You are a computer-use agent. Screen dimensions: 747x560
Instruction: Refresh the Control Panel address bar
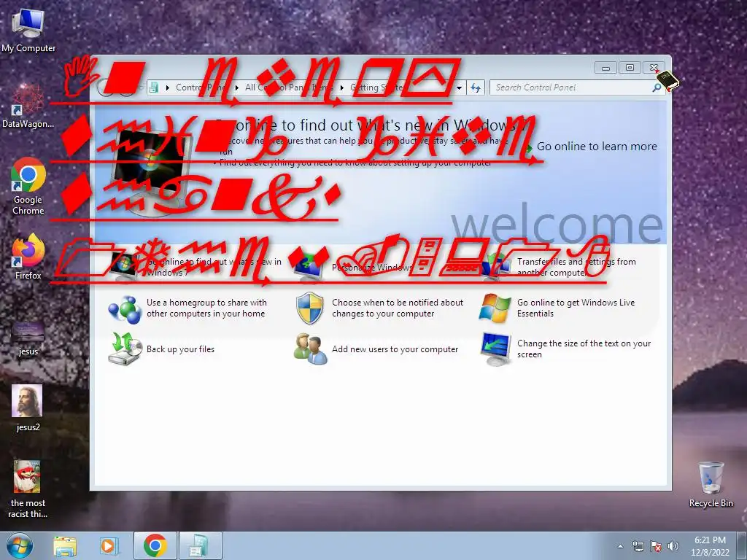(x=476, y=87)
